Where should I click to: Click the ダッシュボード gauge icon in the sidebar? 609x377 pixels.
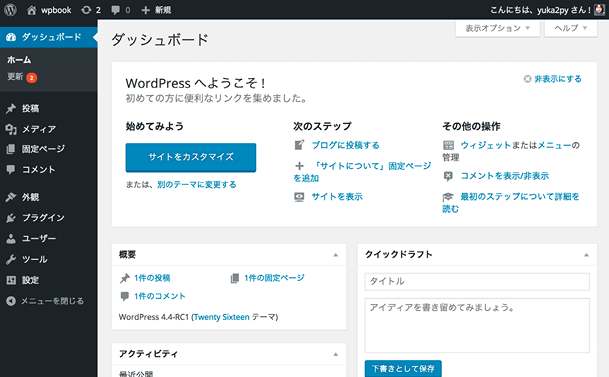(11, 37)
